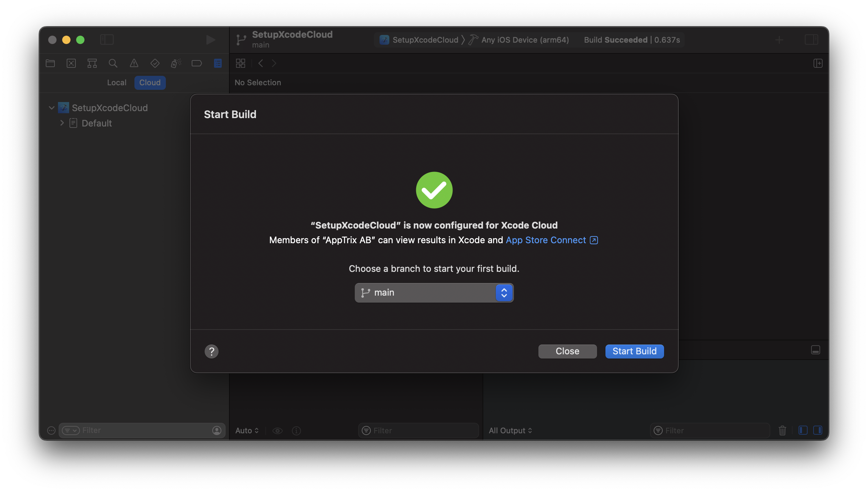Click the console Filter field
The height and width of the screenshot is (492, 868).
710,430
